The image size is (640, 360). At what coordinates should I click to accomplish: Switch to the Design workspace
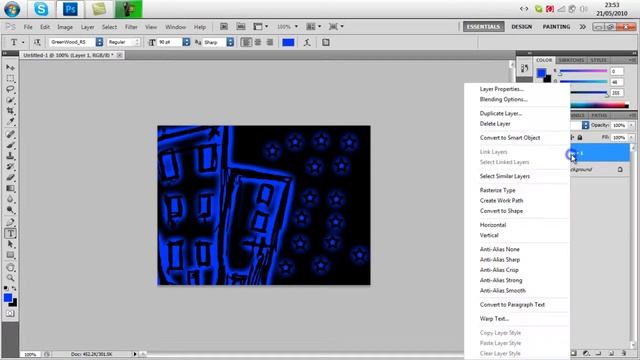click(521, 27)
